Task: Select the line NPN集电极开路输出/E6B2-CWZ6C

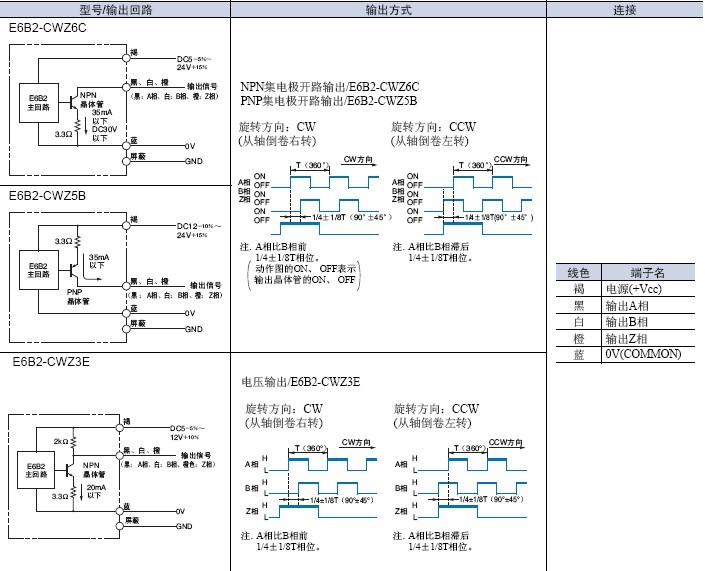Action: [x=330, y=86]
